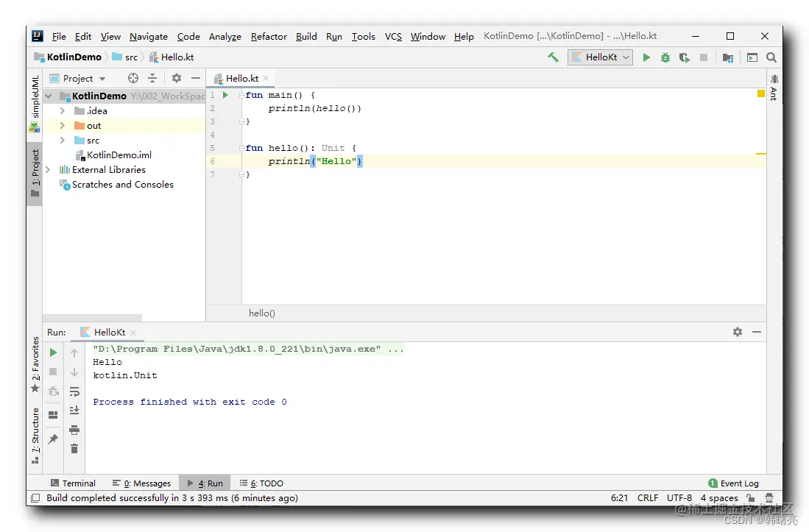Toggle the Pin Tab pushpin in Run panel
The image size is (809, 532).
53,439
